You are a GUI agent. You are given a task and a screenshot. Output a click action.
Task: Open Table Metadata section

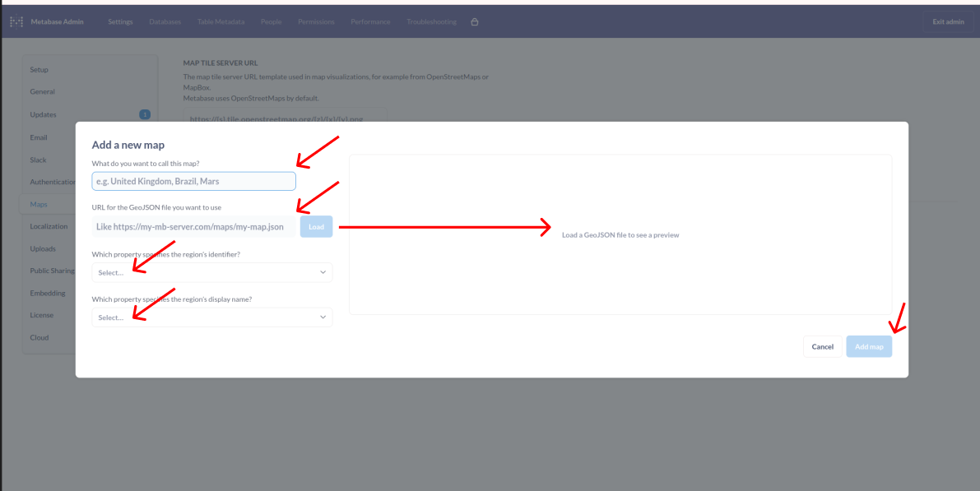coord(221,22)
